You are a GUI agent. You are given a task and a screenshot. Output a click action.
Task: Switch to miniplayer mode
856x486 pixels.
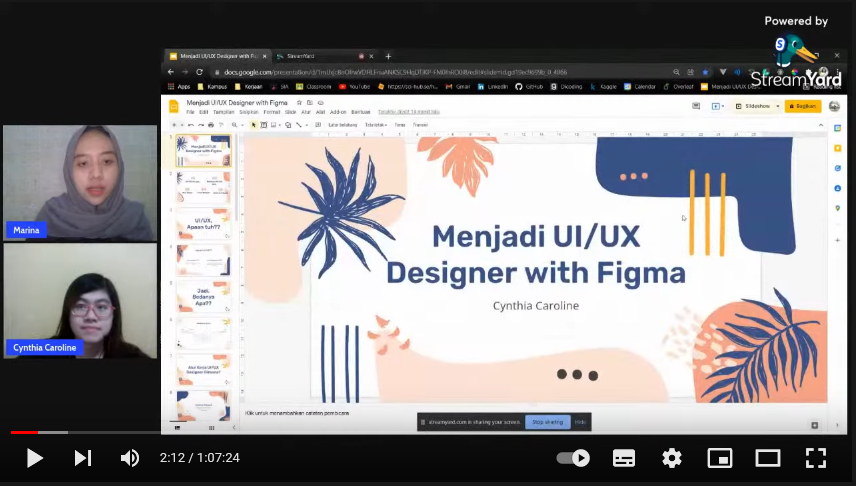pos(720,458)
